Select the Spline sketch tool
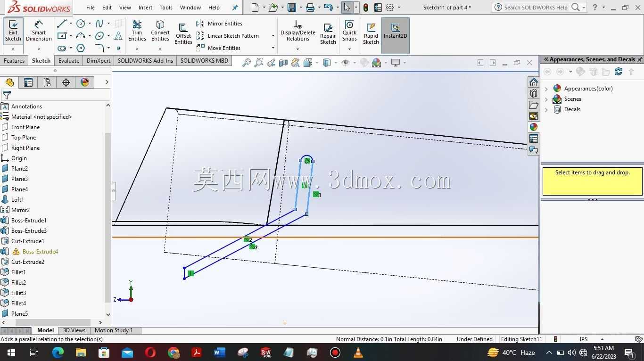 point(99,24)
